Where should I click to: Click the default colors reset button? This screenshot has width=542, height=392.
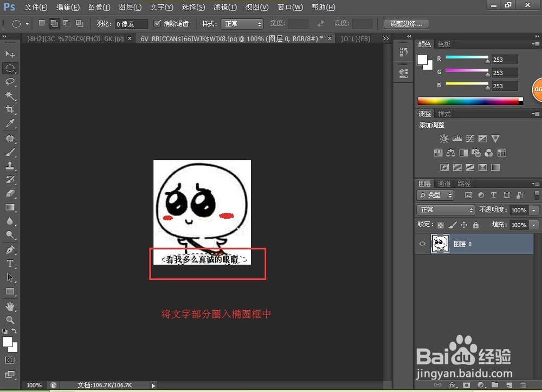(x=4, y=331)
